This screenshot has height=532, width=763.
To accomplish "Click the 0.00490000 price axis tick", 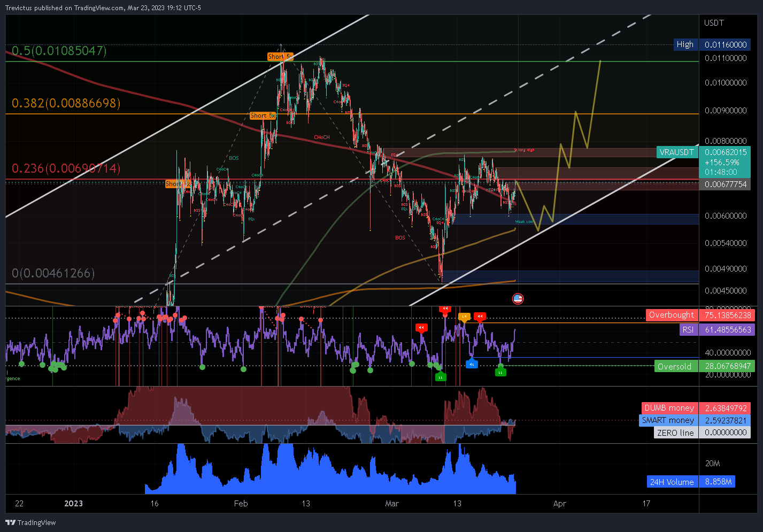I will point(726,268).
